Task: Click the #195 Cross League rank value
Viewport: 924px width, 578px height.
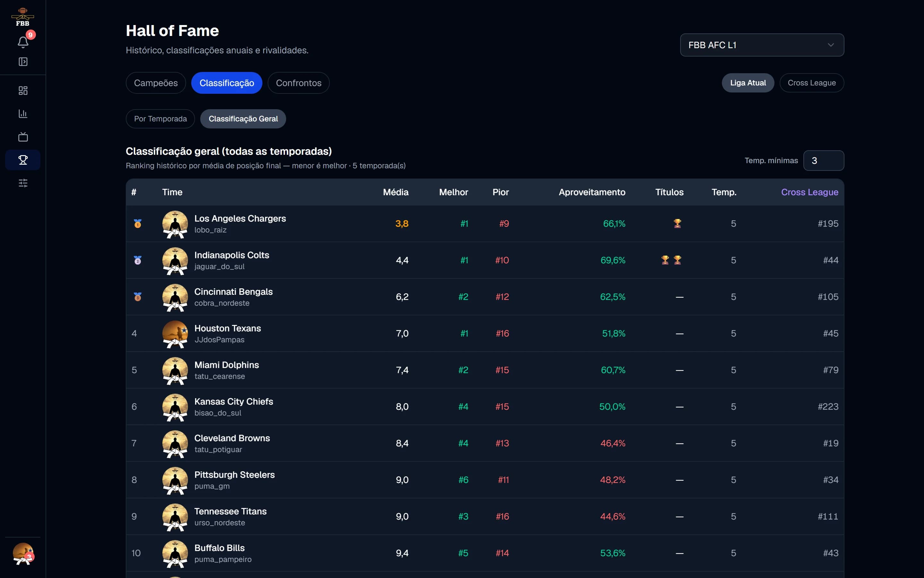Action: pos(828,223)
